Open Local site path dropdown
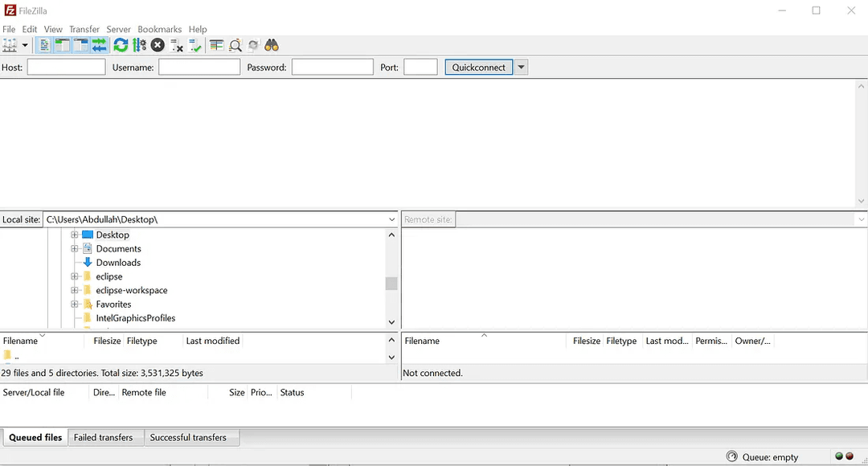The image size is (868, 466). (x=391, y=219)
